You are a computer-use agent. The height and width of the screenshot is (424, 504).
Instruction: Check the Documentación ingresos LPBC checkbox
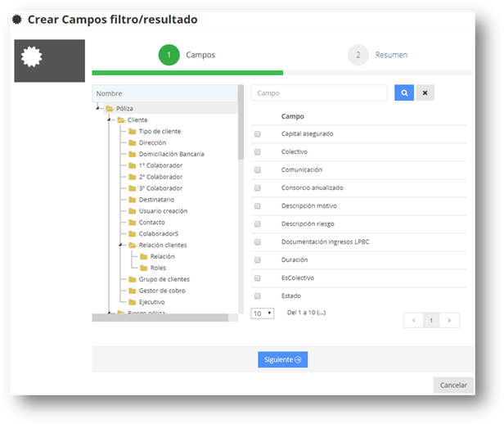(258, 241)
